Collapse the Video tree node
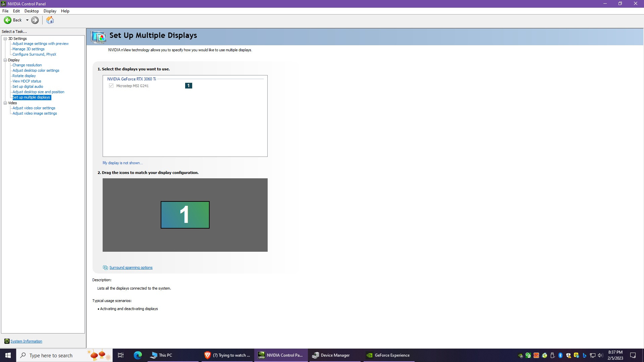Image resolution: width=644 pixels, height=362 pixels. 5,103
